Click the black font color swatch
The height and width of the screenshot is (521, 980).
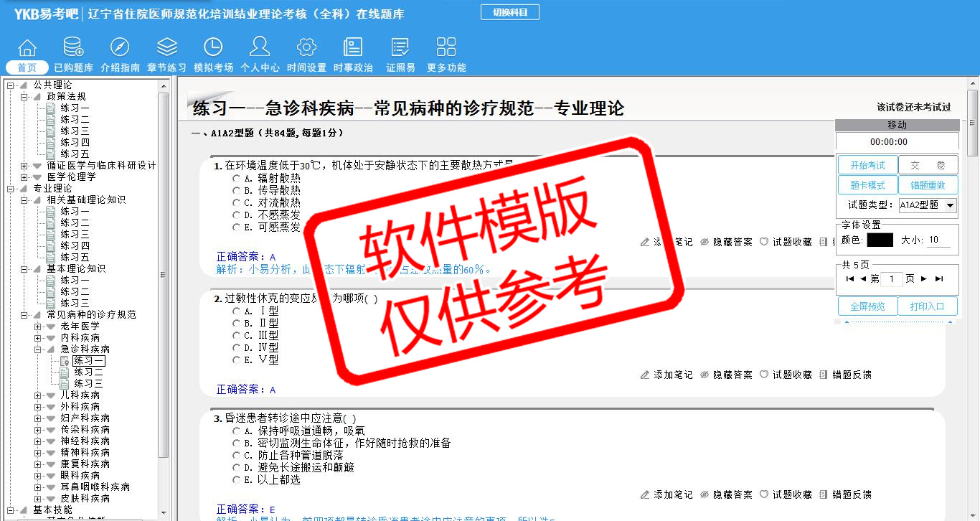coord(880,240)
